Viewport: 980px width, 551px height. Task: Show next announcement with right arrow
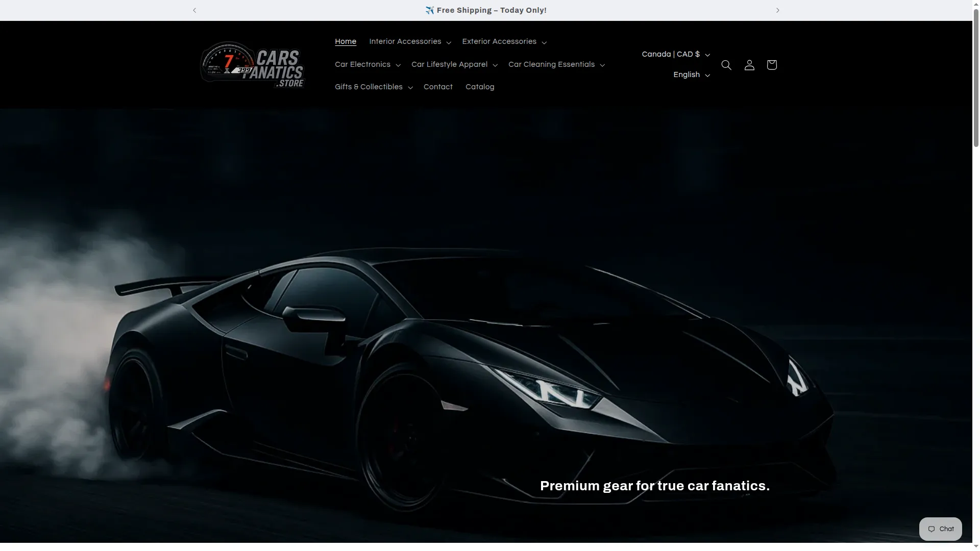777,10
